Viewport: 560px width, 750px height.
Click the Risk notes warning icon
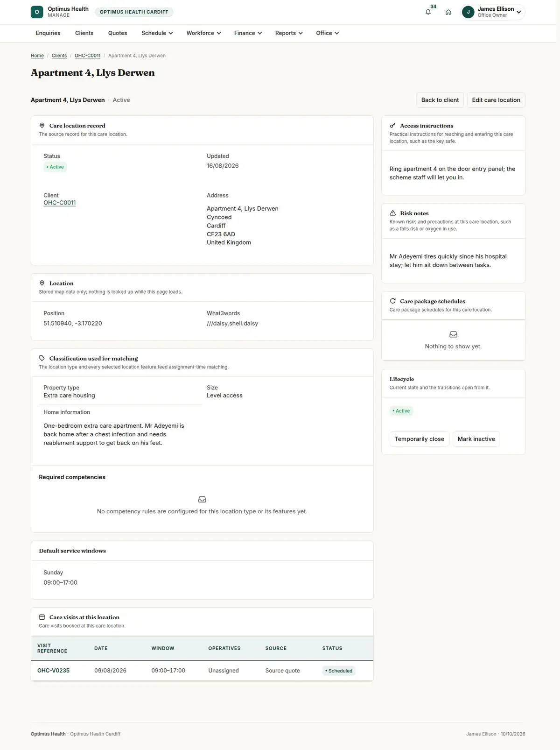(393, 213)
